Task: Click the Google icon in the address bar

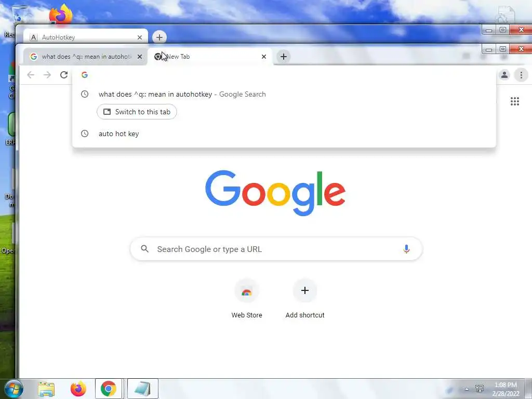Action: click(x=85, y=75)
